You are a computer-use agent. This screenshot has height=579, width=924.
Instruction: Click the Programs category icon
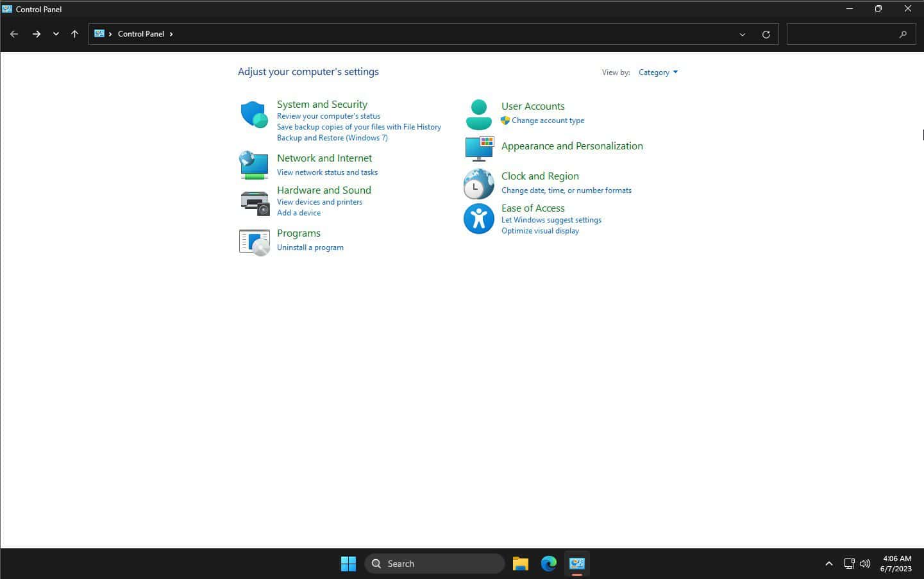point(254,242)
